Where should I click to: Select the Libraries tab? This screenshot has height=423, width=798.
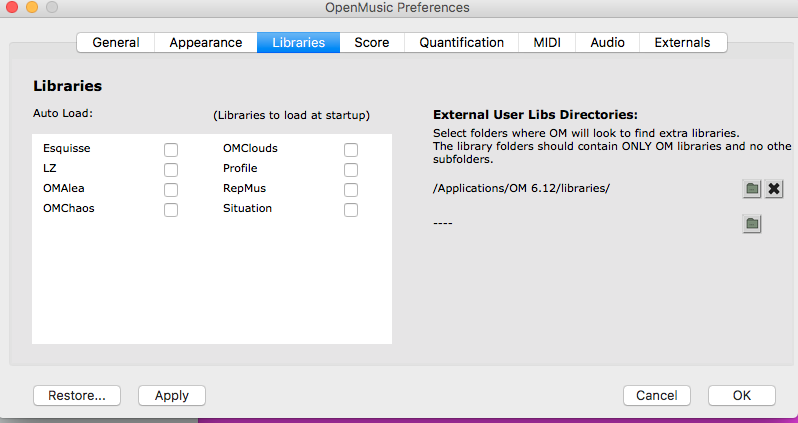(x=298, y=42)
